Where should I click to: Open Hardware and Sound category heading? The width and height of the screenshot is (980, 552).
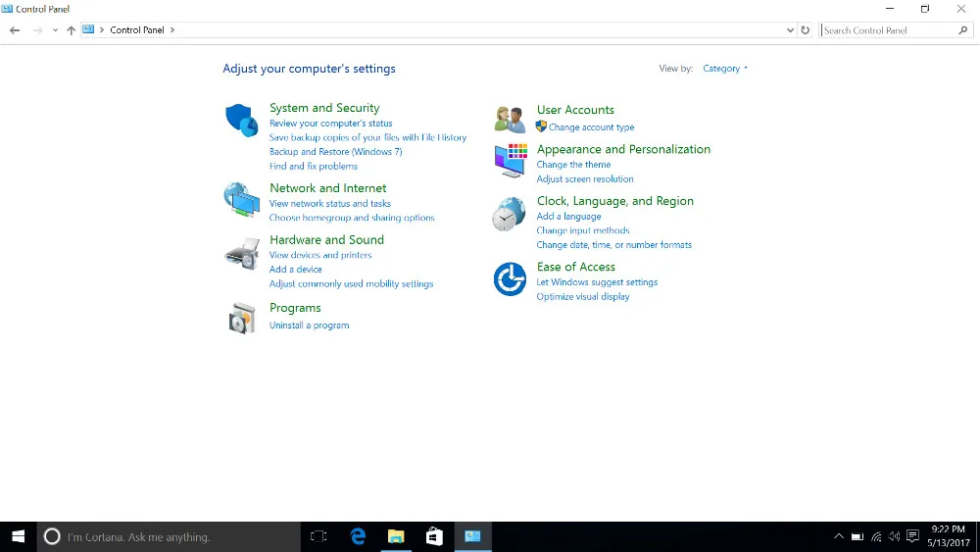[x=326, y=239]
